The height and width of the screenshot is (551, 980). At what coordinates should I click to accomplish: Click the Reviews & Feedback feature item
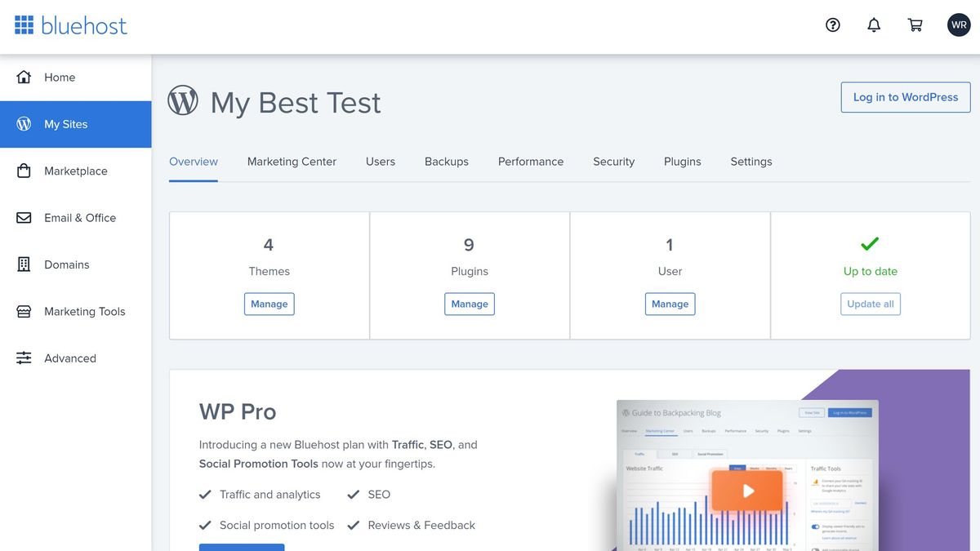pyautogui.click(x=412, y=526)
